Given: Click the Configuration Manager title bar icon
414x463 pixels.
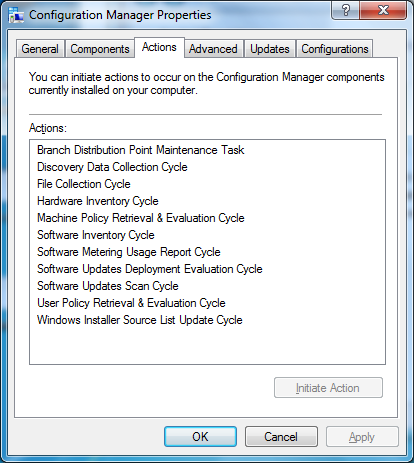Looking at the screenshot, I should [16, 15].
